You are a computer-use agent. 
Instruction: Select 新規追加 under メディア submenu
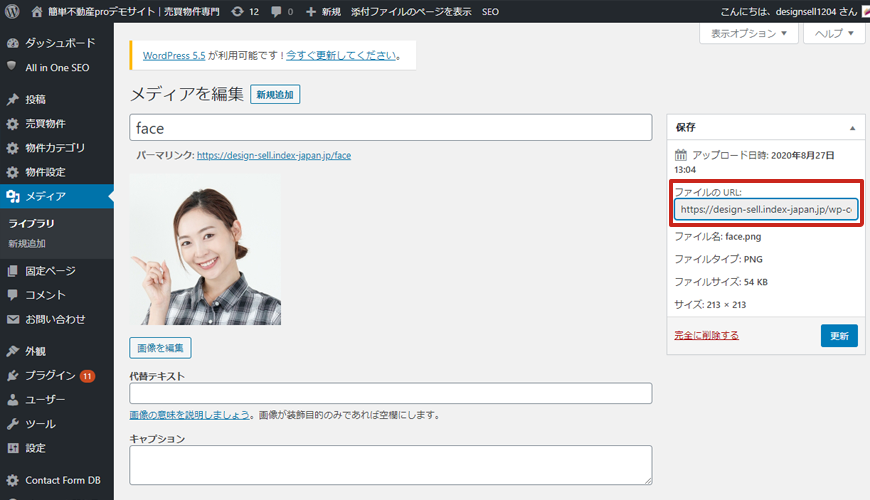click(x=27, y=243)
